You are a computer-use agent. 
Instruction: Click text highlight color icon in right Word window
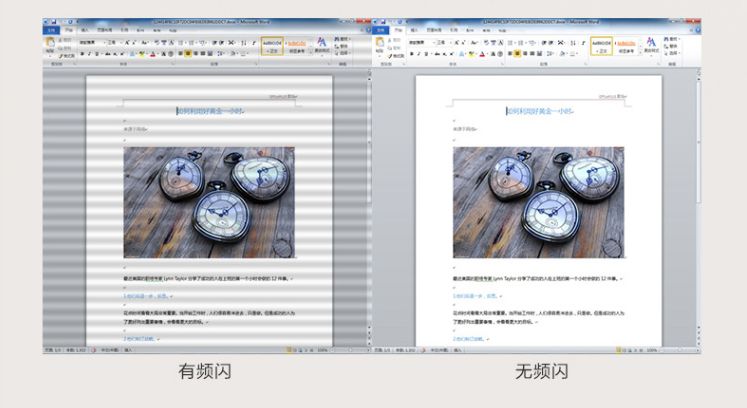(472, 54)
